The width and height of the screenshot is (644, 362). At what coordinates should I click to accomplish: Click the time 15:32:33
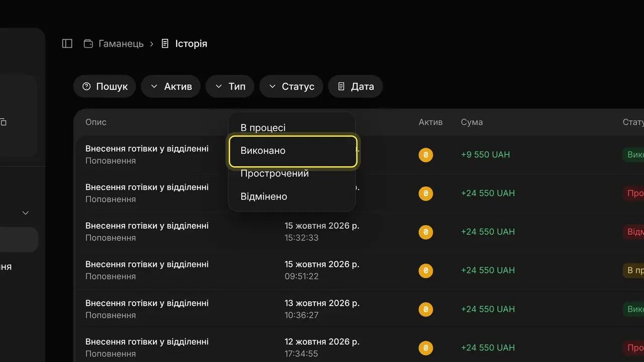(301, 238)
